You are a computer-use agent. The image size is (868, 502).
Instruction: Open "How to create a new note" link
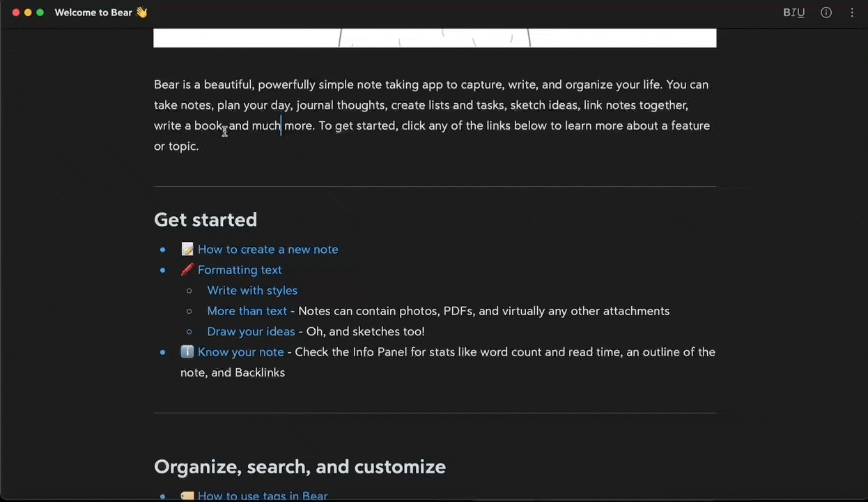point(268,250)
